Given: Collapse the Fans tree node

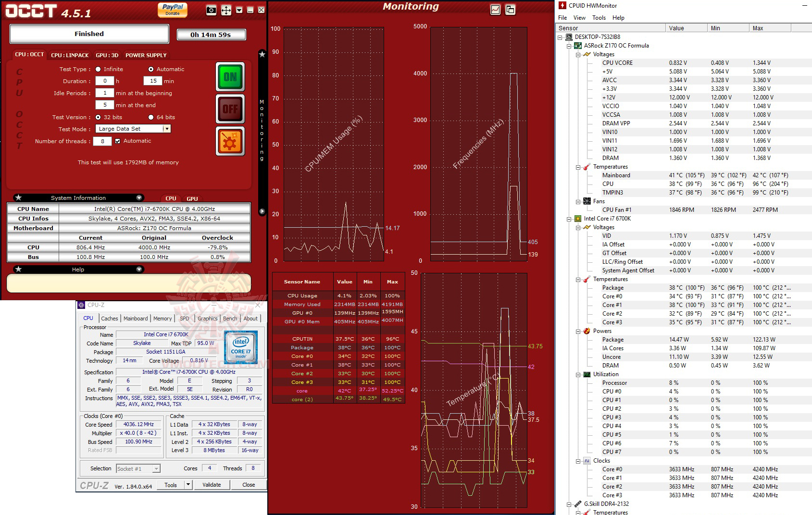Looking at the screenshot, I should point(578,201).
